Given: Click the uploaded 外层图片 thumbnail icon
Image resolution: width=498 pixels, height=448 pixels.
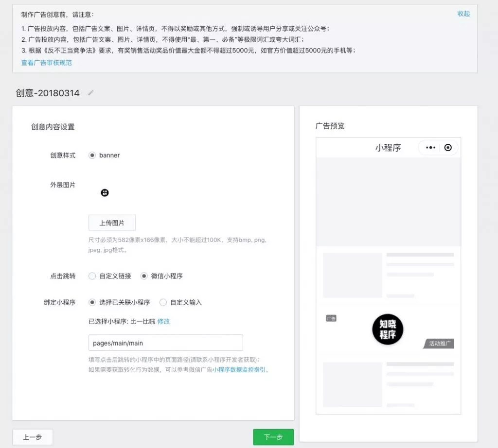Looking at the screenshot, I should pyautogui.click(x=105, y=193).
